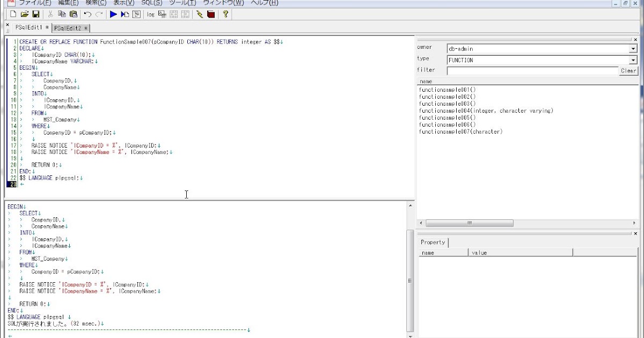Image resolution: width=644 pixels, height=338 pixels.
Task: Select the Property tab
Action: tap(433, 243)
